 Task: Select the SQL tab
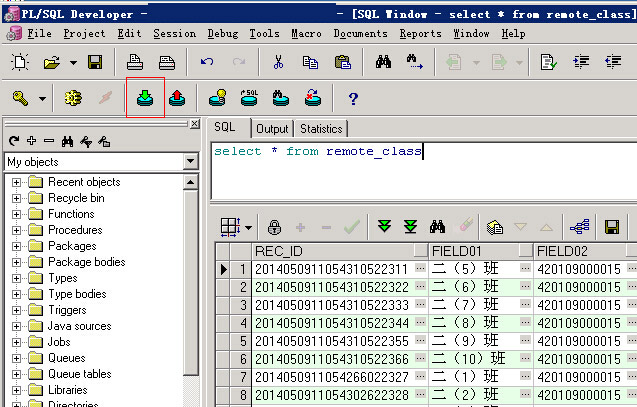[x=225, y=127]
